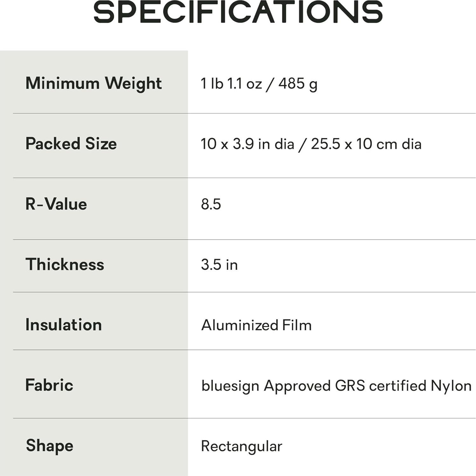Image resolution: width=476 pixels, height=476 pixels.
Task: Select the Fabric row label
Action: [x=49, y=385]
